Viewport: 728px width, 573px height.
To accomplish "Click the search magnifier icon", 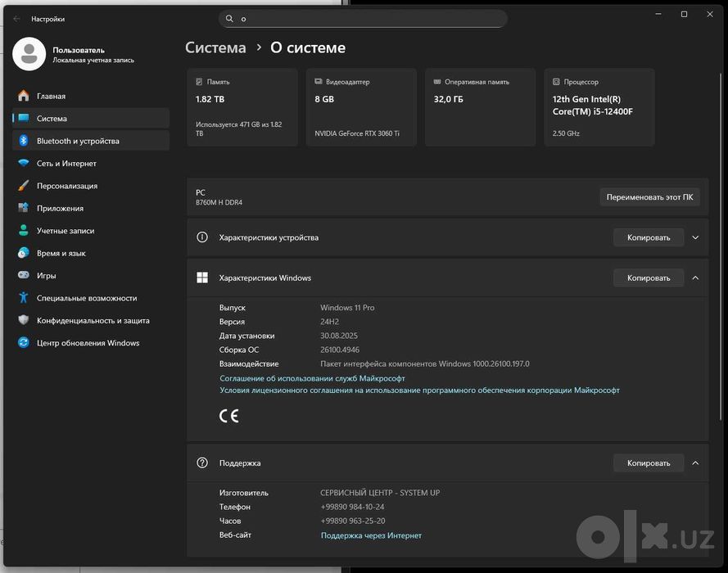I will click(x=229, y=19).
